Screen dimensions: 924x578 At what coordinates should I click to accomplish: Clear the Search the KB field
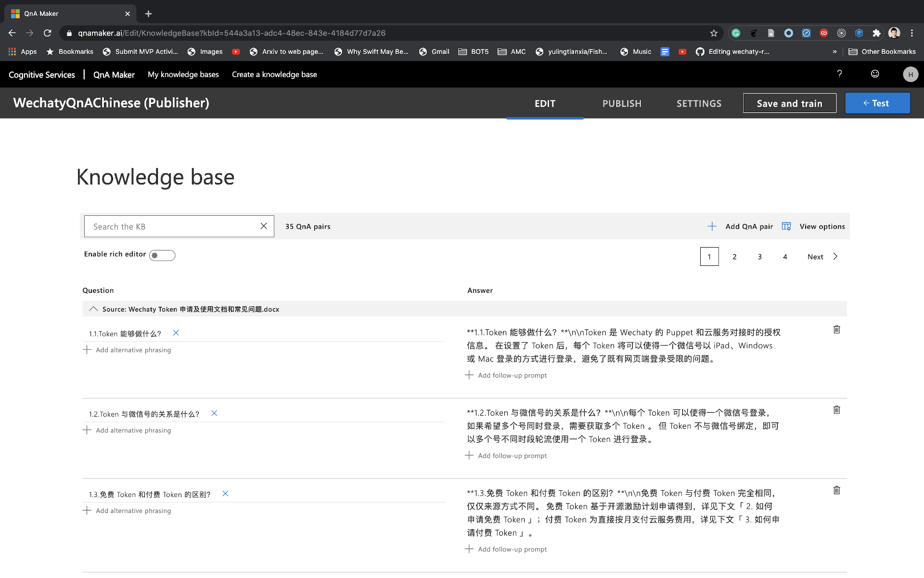pyautogui.click(x=264, y=226)
